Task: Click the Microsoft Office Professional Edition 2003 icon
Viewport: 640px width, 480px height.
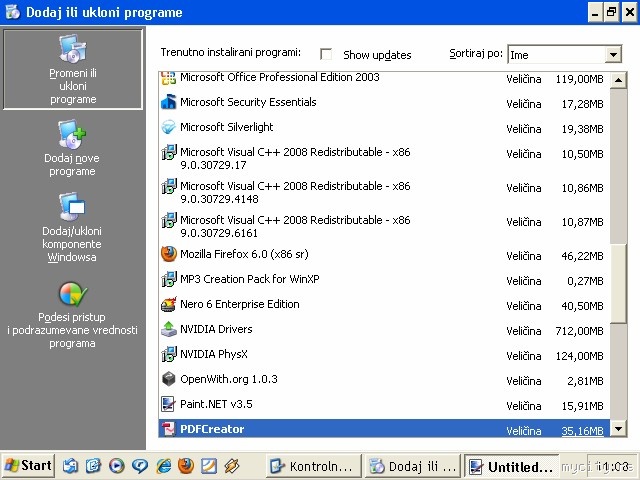Action: click(x=168, y=78)
